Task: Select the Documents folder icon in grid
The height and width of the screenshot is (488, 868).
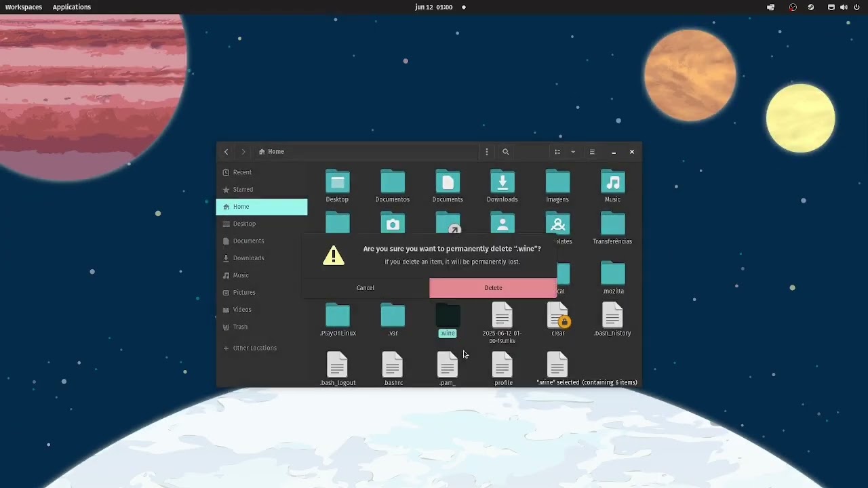Action: 448,182
